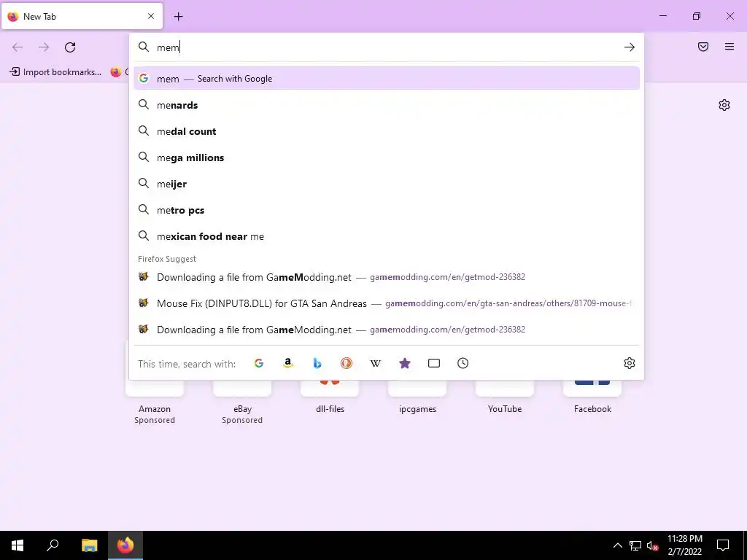Viewport: 747px width, 560px height.
Task: Click the Go arrow in the address bar
Action: pos(630,47)
